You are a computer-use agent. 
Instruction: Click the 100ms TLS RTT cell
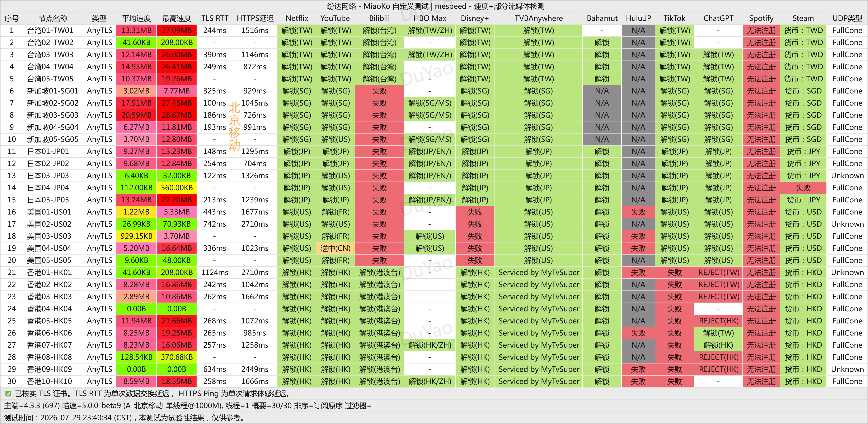[x=215, y=103]
